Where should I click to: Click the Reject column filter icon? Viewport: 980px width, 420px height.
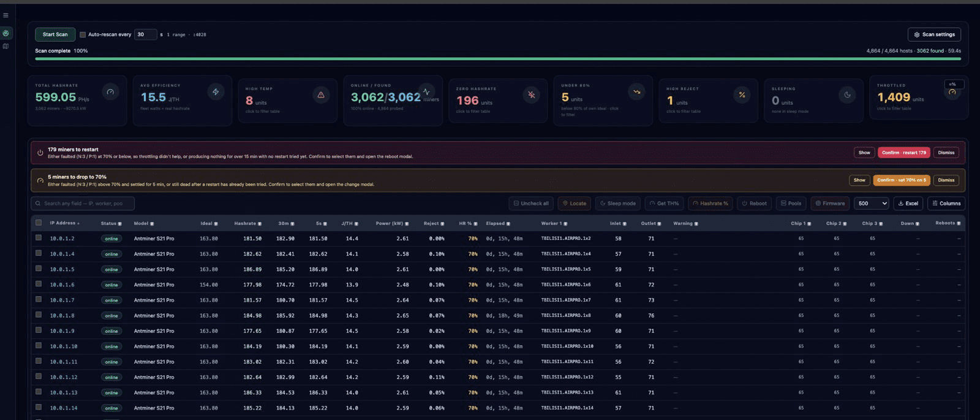click(442, 224)
